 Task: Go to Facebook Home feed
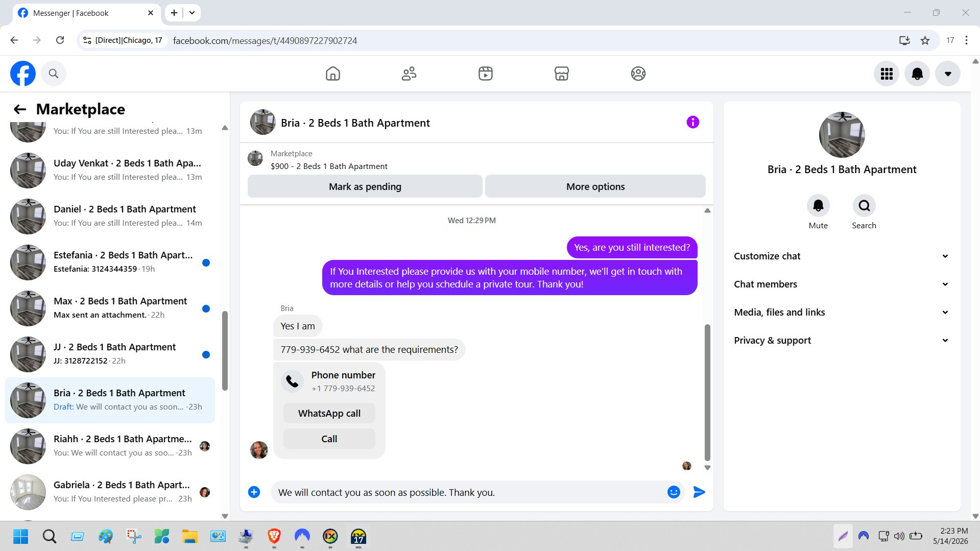(x=333, y=74)
